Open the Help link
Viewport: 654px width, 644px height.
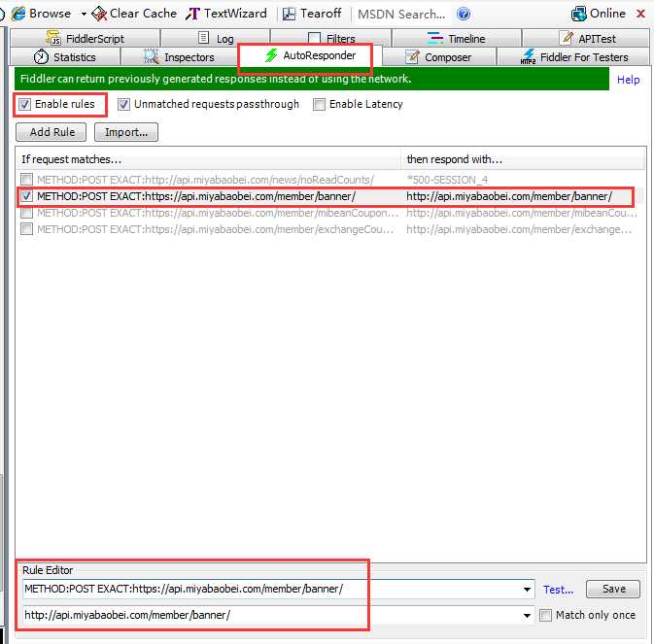click(628, 80)
